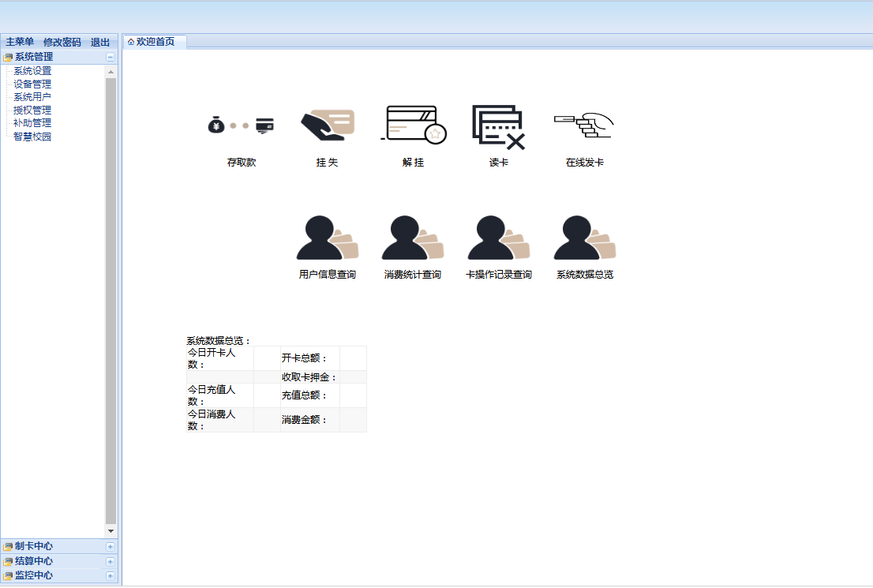Open the 主菜单 menu
Screen dimensions: 873x588
click(19, 43)
